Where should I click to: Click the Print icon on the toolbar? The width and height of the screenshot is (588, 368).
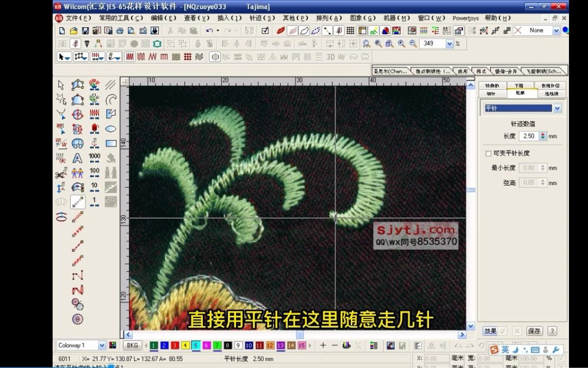(x=120, y=30)
